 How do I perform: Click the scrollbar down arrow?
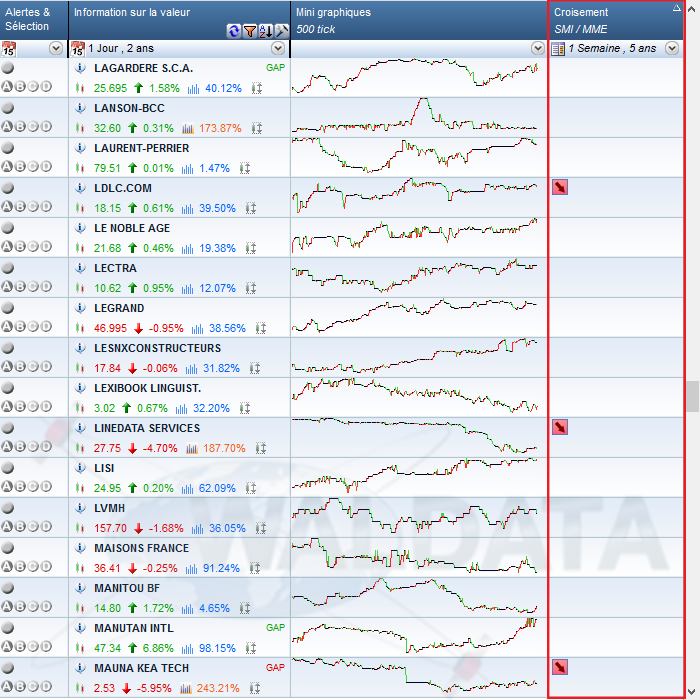(x=692, y=692)
